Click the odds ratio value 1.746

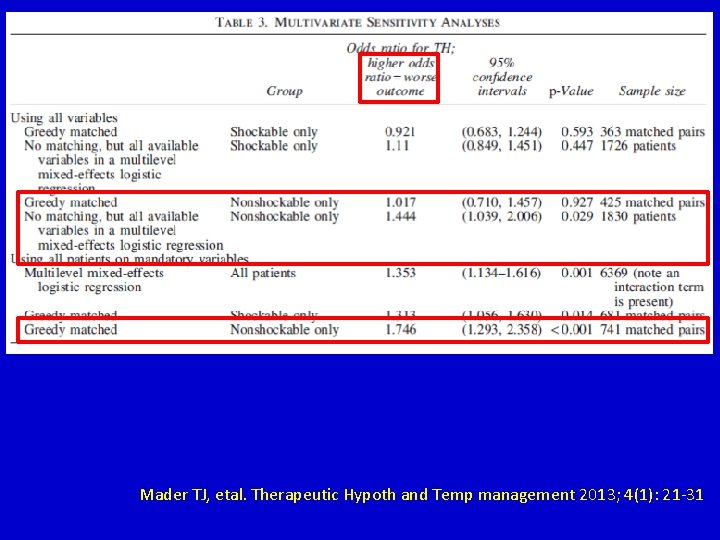[400, 330]
